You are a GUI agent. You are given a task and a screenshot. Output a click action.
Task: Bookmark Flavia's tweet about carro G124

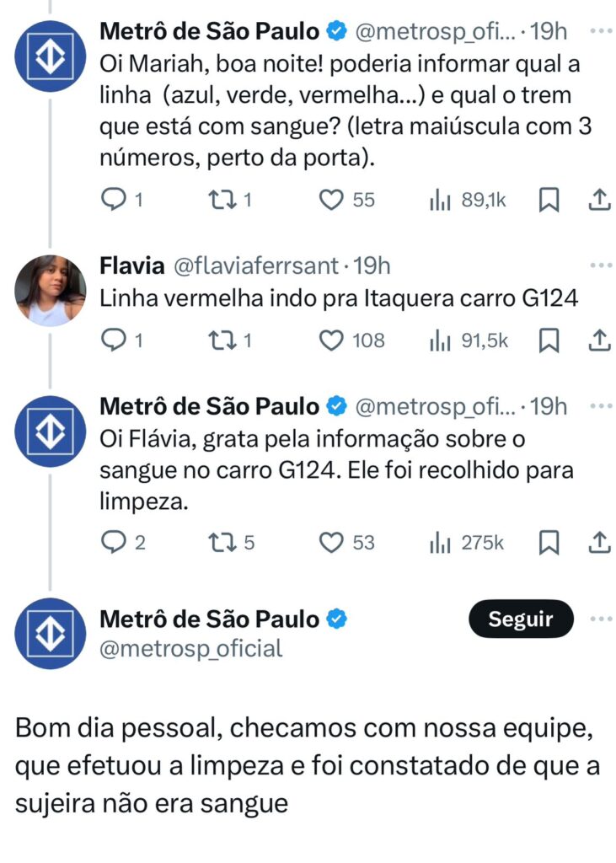pos(549,340)
